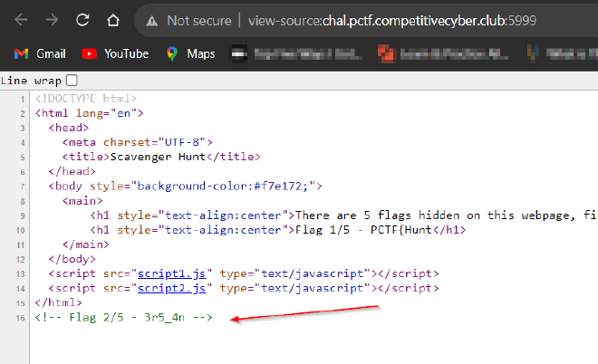The image size is (598, 364).
Task: Click the background-color:#f7e172 style value
Action: click(223, 186)
